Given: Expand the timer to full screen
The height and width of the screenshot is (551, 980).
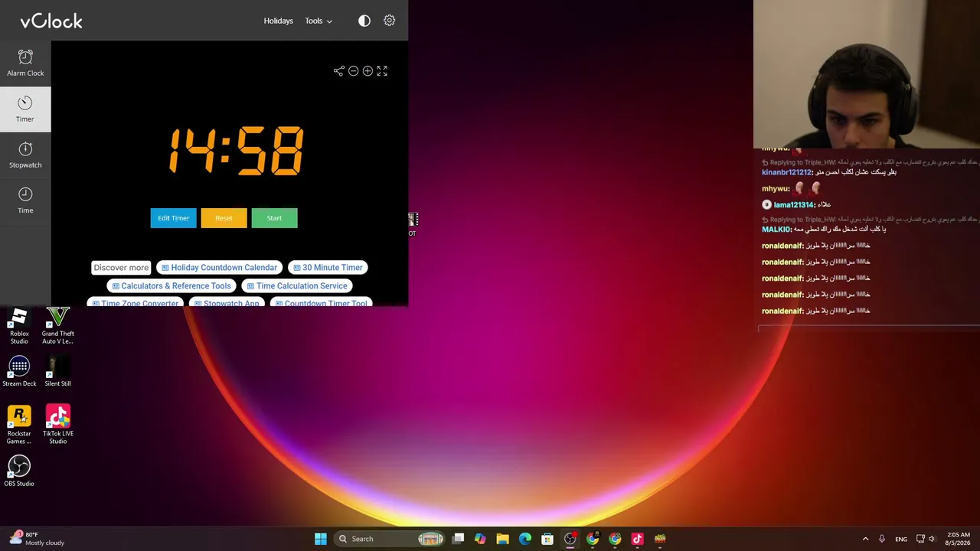Looking at the screenshot, I should click(382, 71).
